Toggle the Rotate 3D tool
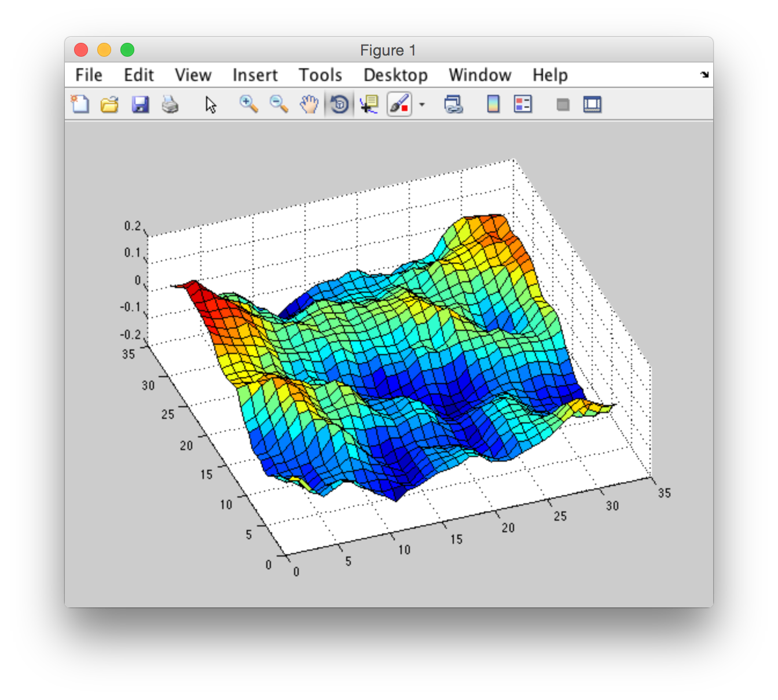This screenshot has height=700, width=778. [340, 105]
